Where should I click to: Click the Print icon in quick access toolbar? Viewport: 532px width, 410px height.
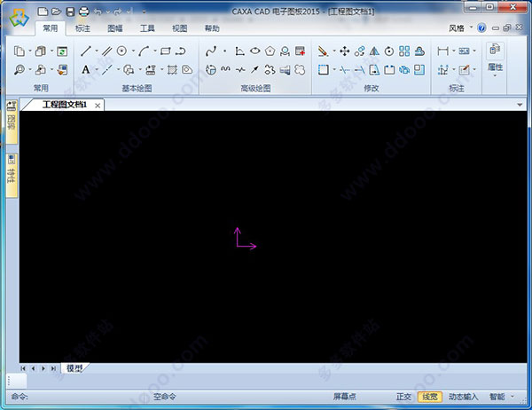point(84,12)
